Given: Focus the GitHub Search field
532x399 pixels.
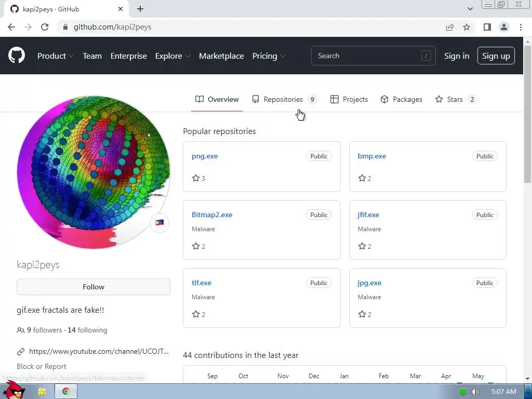Looking at the screenshot, I should [x=373, y=56].
